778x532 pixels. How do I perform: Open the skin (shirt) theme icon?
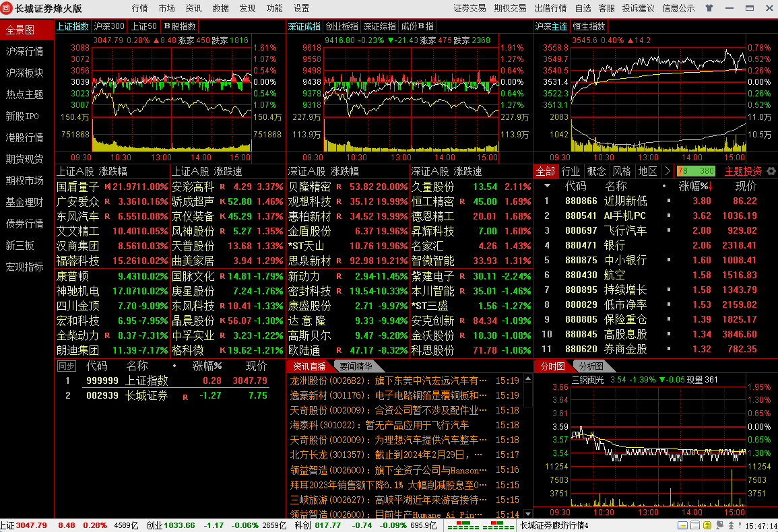(709, 8)
